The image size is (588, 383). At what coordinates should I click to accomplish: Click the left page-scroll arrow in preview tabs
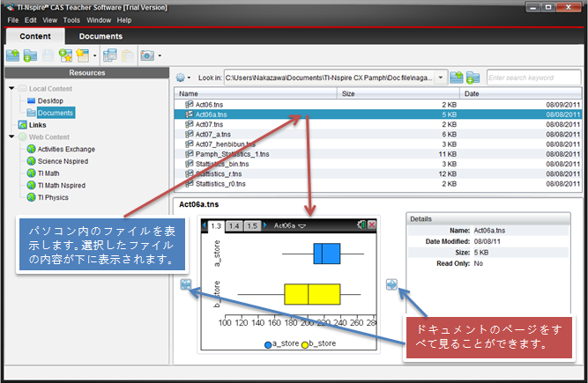[204, 225]
